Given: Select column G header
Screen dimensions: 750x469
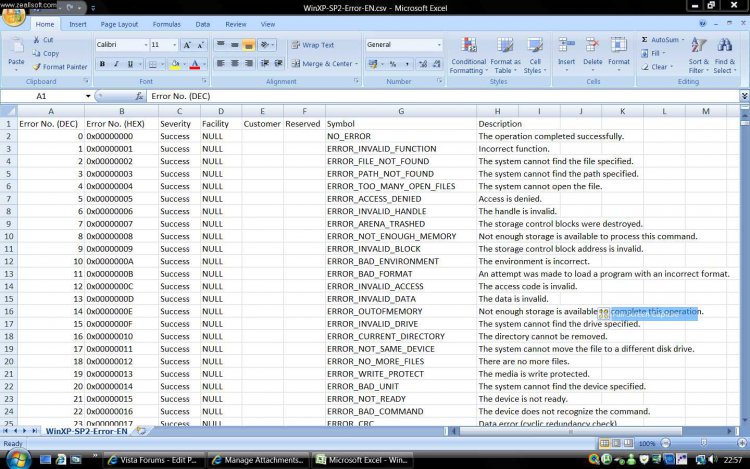Looking at the screenshot, I should pos(401,111).
